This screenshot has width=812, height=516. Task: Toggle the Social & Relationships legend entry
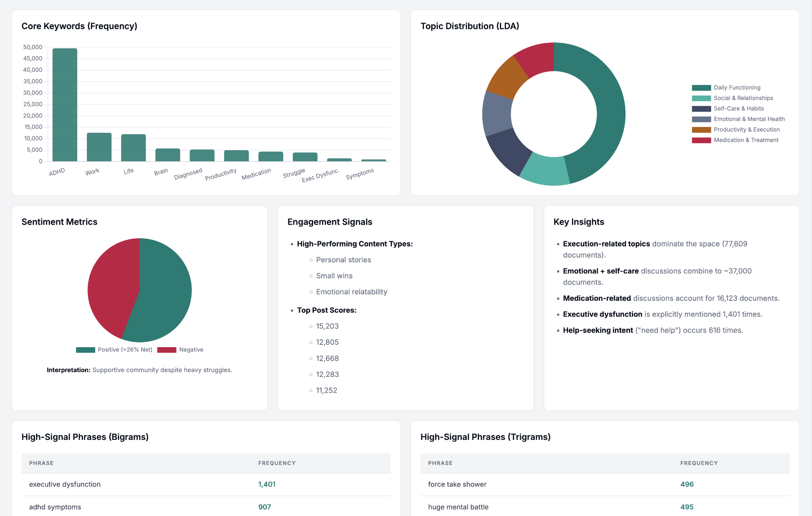pos(732,98)
